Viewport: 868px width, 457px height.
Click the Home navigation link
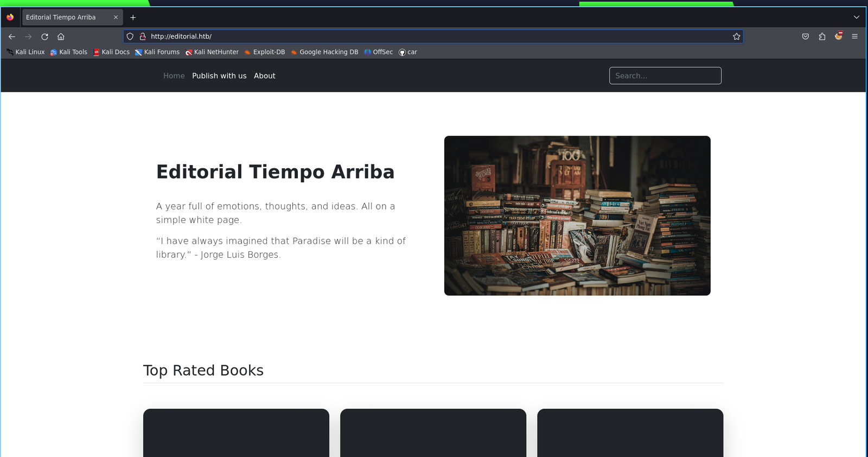pos(174,76)
